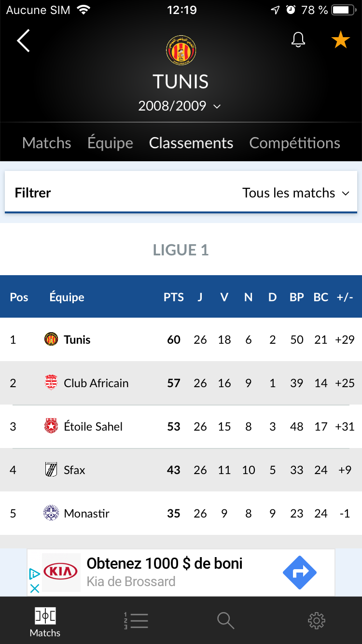Switch to the Matchs tab

(47, 143)
